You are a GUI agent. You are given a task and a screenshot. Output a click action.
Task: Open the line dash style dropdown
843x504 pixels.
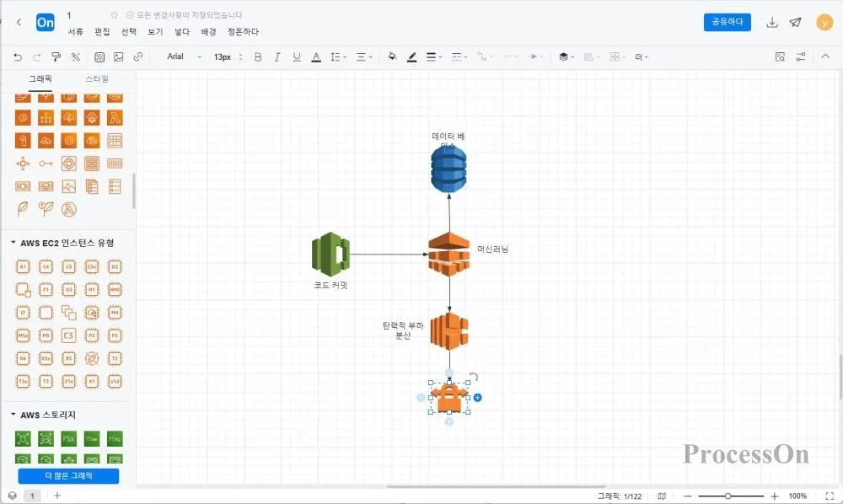[459, 56]
